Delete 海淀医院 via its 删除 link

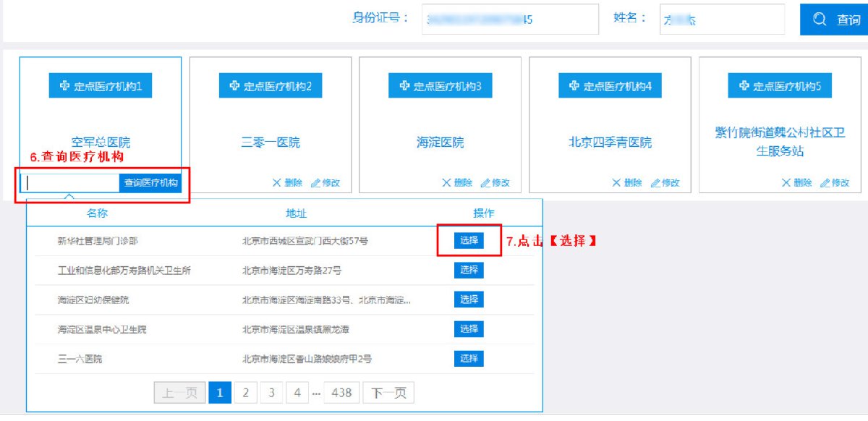tap(457, 183)
